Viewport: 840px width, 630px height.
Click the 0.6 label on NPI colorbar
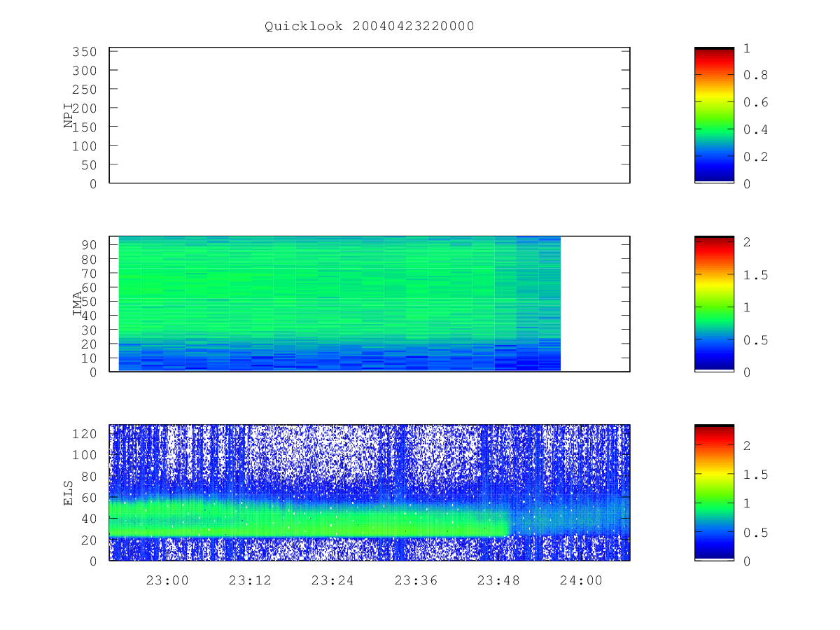[755, 102]
